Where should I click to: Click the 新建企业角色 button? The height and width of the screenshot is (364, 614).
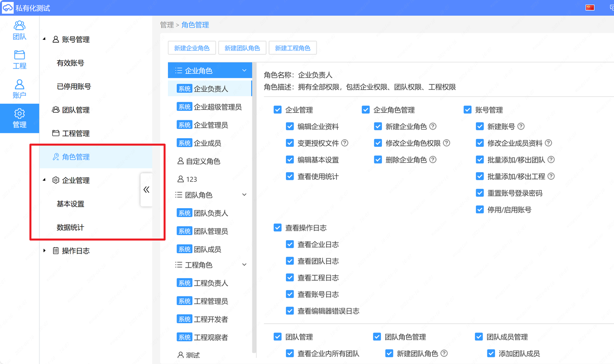click(192, 48)
